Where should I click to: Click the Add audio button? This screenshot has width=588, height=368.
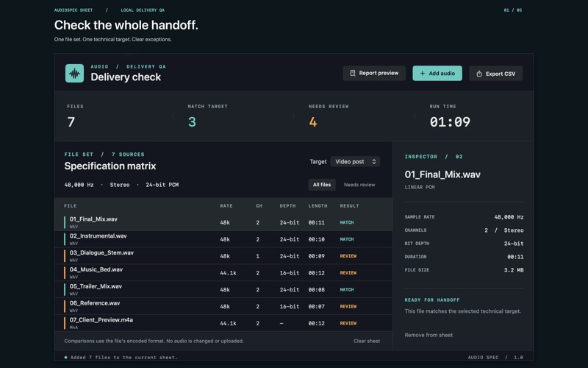pos(437,73)
